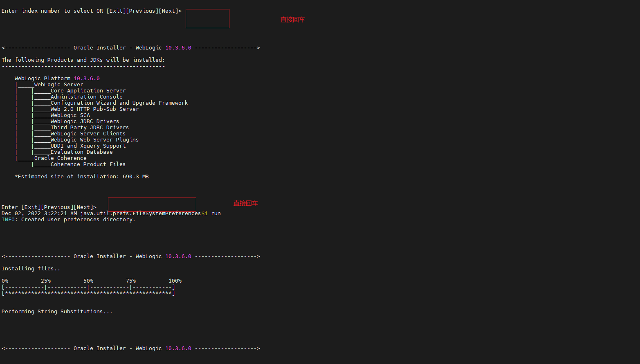Select 'WebLogic JDBC Drivers' line
Screen dimensions: 640x364
85,121
